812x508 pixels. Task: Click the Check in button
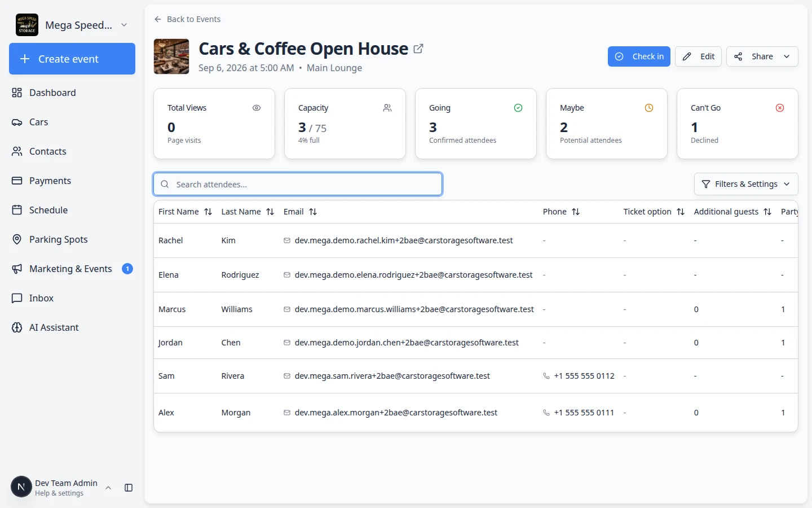click(639, 56)
